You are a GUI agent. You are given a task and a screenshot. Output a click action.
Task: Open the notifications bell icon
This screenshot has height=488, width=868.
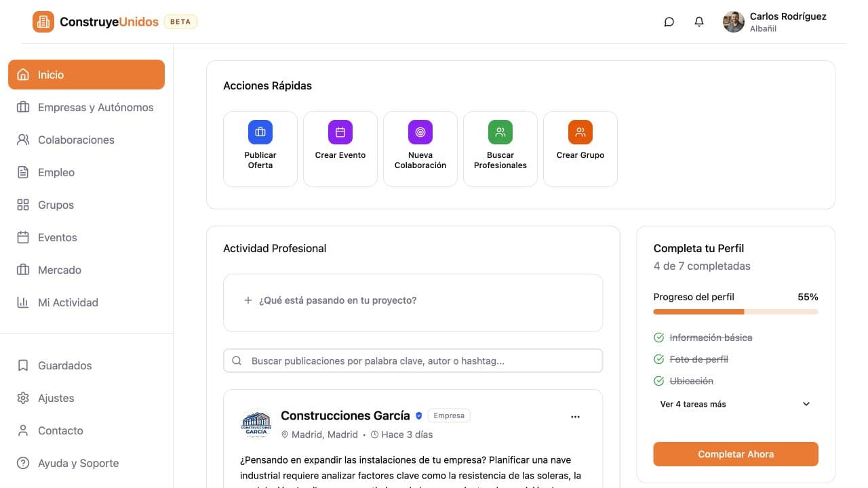(x=699, y=22)
